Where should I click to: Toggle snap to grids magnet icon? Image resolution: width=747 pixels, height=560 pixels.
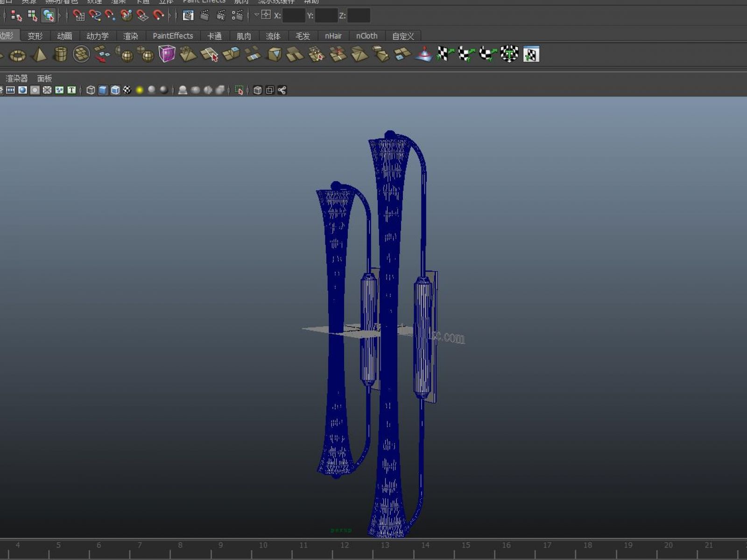79,16
